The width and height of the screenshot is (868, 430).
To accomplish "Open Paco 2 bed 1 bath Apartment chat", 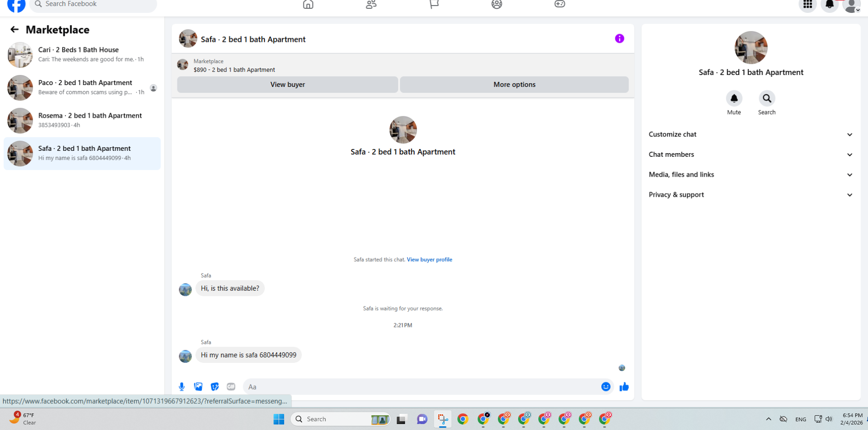I will (x=82, y=87).
